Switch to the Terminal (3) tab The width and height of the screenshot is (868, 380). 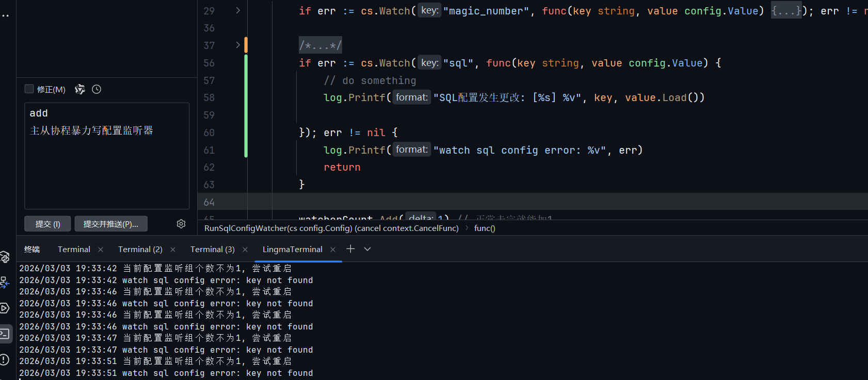[213, 249]
